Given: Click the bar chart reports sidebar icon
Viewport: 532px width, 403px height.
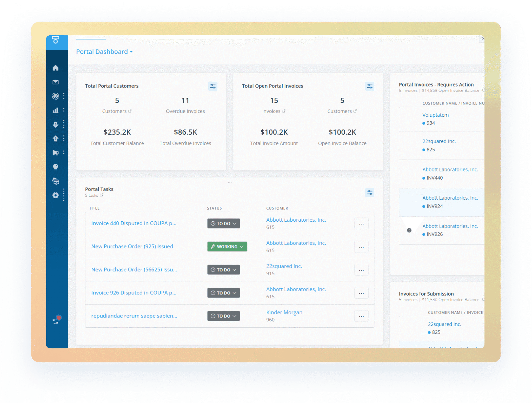Looking at the screenshot, I should (56, 110).
